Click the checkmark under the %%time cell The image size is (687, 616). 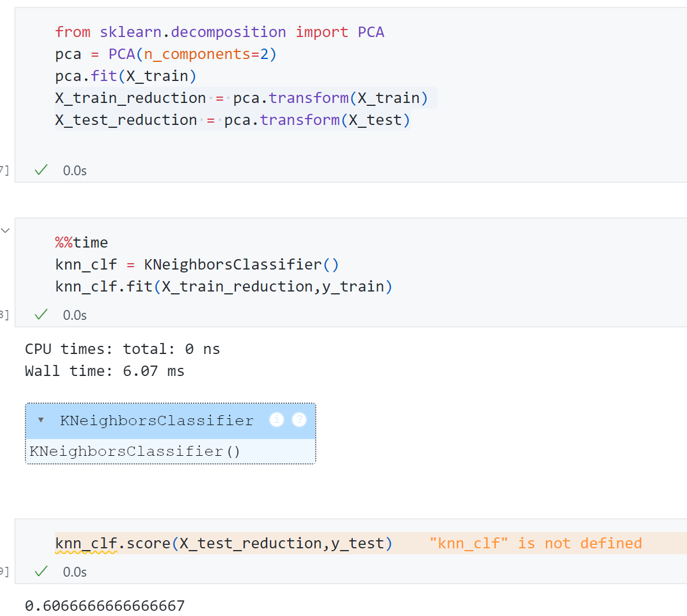[41, 315]
